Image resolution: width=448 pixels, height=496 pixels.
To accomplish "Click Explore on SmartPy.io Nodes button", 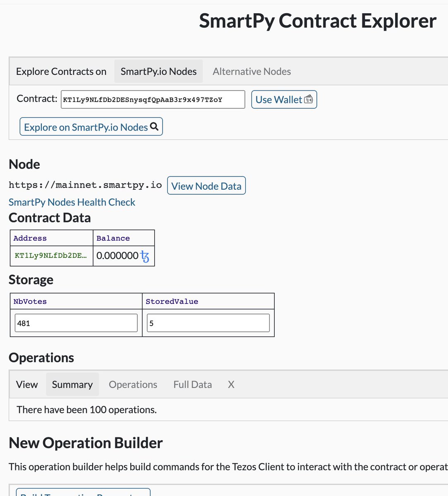I will point(91,126).
